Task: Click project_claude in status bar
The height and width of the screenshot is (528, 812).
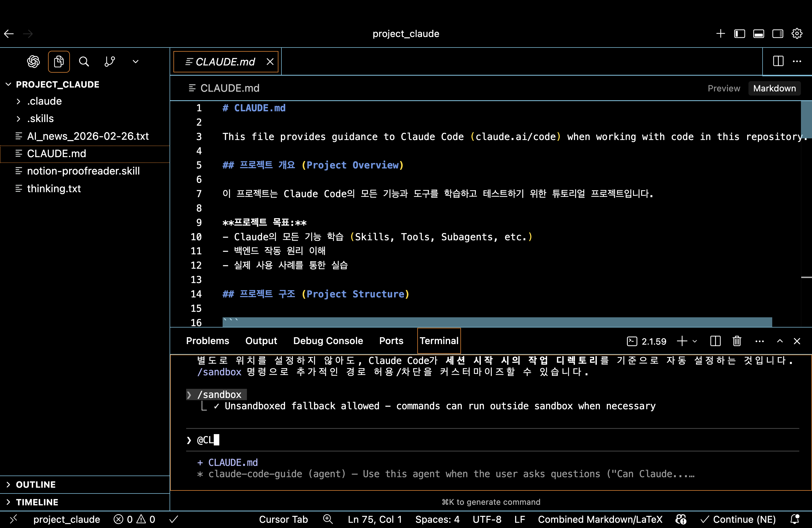Action: tap(67, 519)
